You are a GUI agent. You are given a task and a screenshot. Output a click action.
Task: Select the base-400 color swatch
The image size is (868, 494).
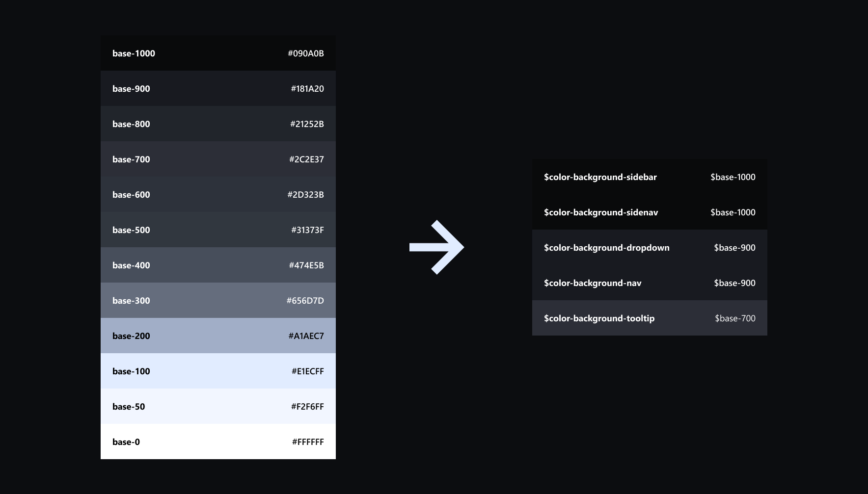[217, 265]
